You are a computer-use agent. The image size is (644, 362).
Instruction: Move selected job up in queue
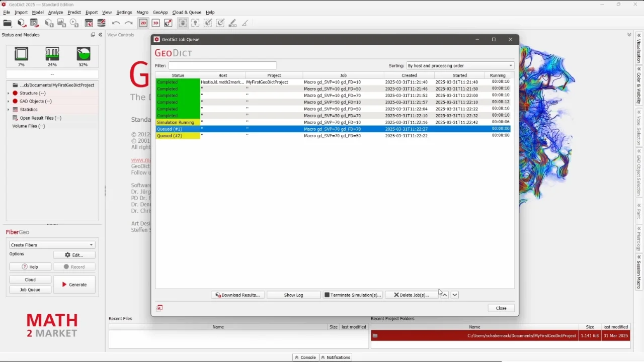click(445, 295)
